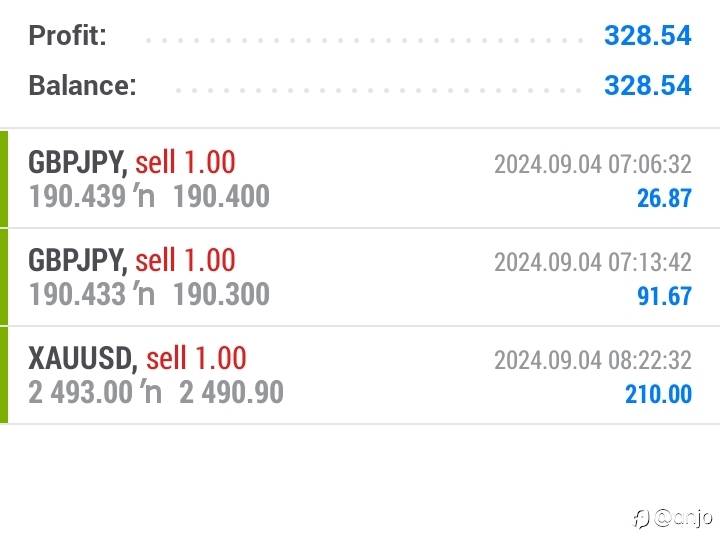Select price line 190.433 to 190.300

[149, 294]
